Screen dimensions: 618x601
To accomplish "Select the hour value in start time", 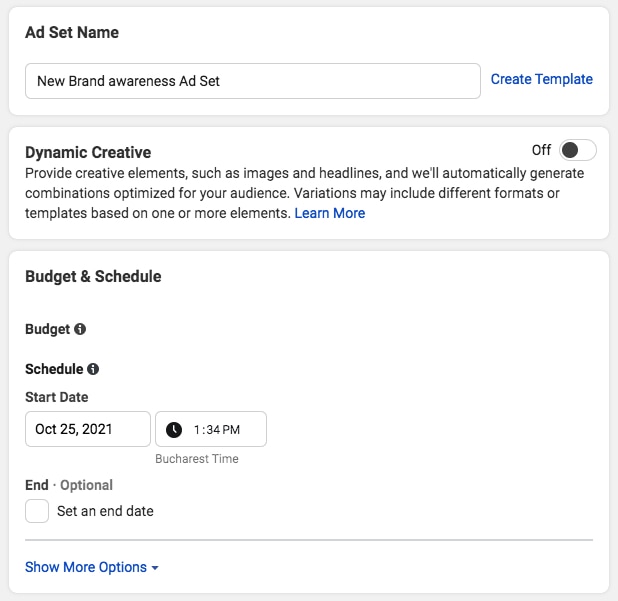I will click(197, 429).
